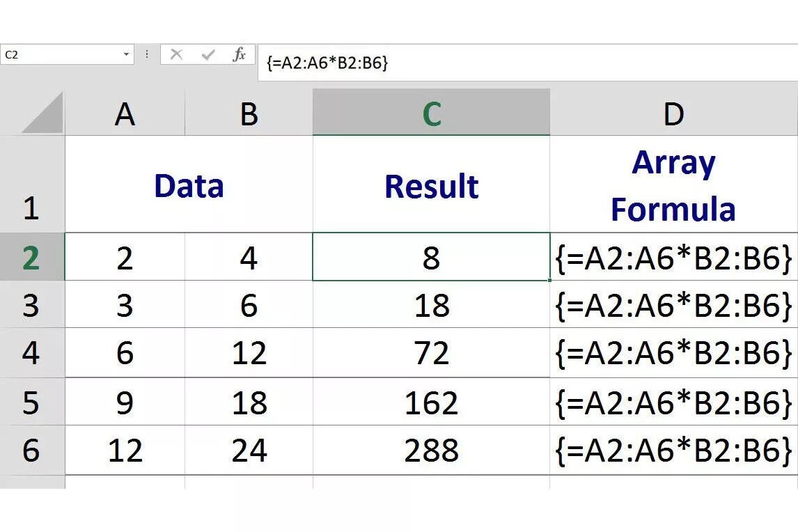
Task: Click the merged Data heading cell
Action: [189, 186]
